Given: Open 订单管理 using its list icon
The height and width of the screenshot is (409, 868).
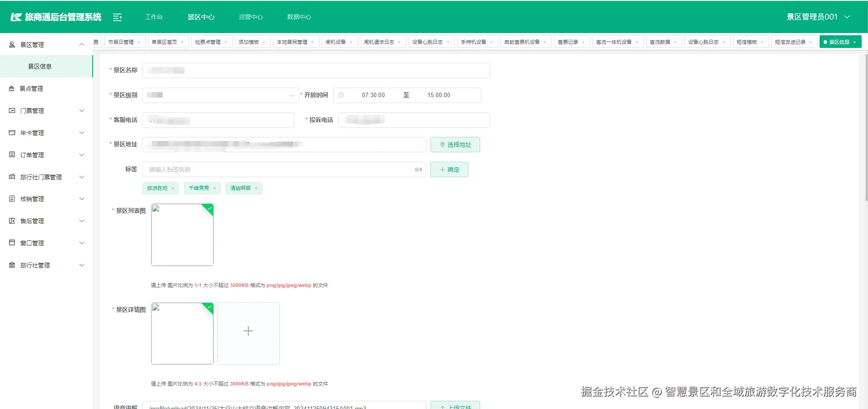Looking at the screenshot, I should click(x=11, y=155).
